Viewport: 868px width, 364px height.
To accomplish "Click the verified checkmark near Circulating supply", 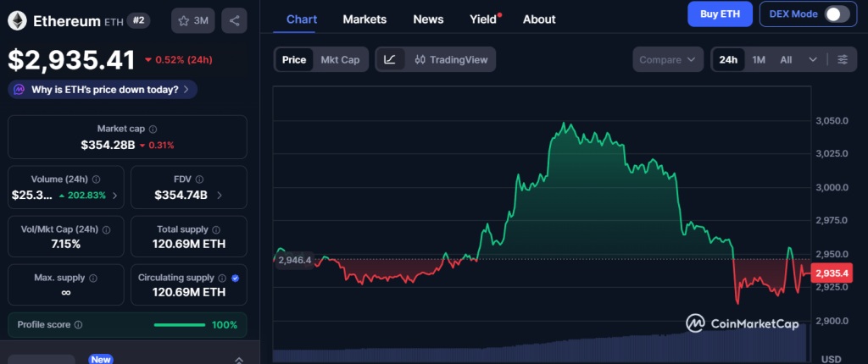I will click(x=236, y=278).
